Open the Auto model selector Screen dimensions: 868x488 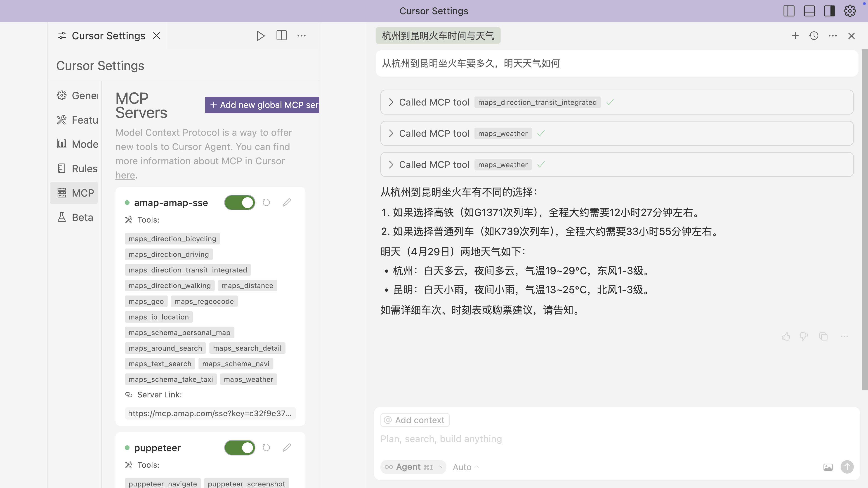(x=465, y=467)
